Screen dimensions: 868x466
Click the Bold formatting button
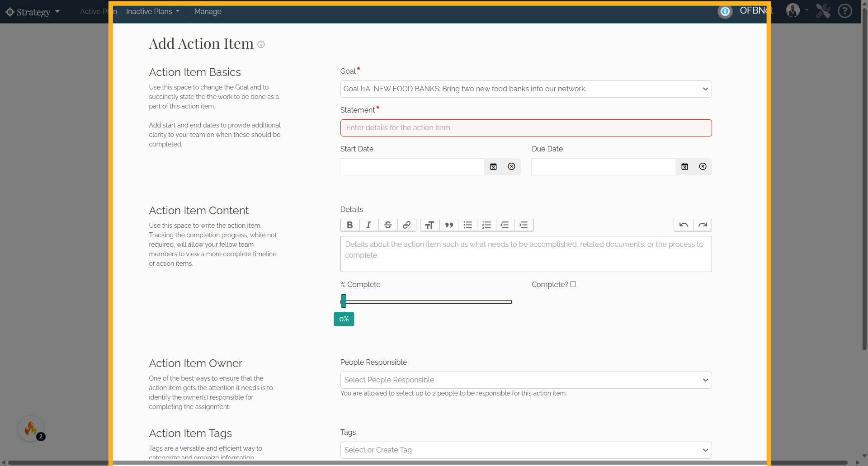pyautogui.click(x=350, y=225)
